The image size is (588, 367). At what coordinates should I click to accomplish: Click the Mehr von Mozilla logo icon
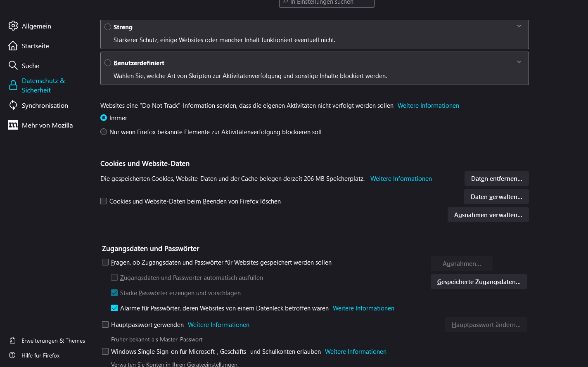pyautogui.click(x=13, y=125)
